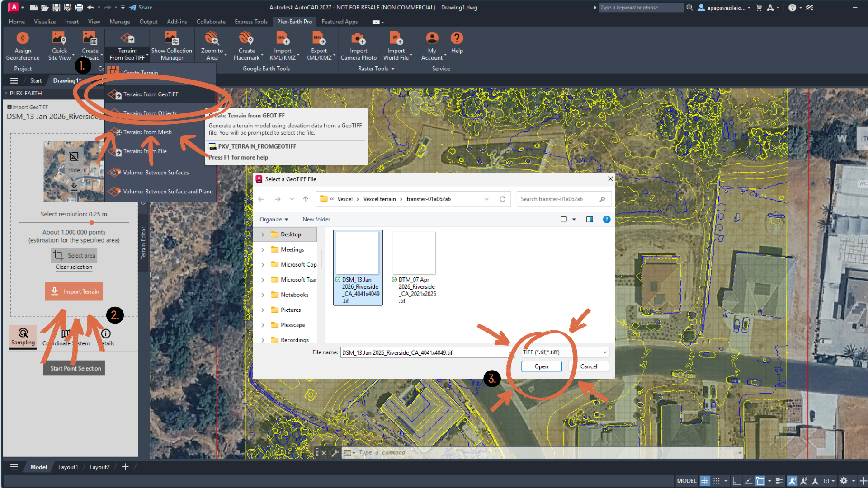Open the My Account icon

pyautogui.click(x=432, y=38)
